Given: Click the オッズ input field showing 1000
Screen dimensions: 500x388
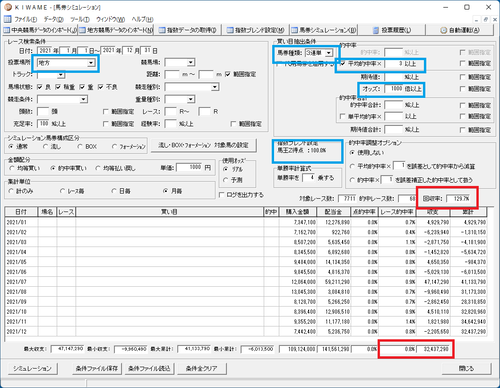Looking at the screenshot, I should tap(394, 89).
